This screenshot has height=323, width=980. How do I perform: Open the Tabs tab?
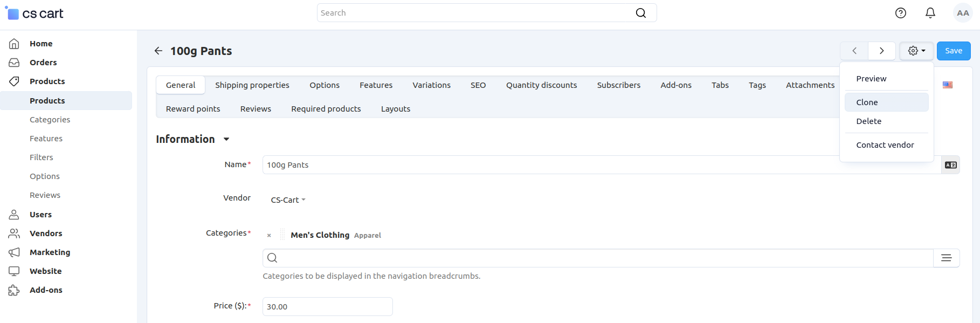click(720, 85)
